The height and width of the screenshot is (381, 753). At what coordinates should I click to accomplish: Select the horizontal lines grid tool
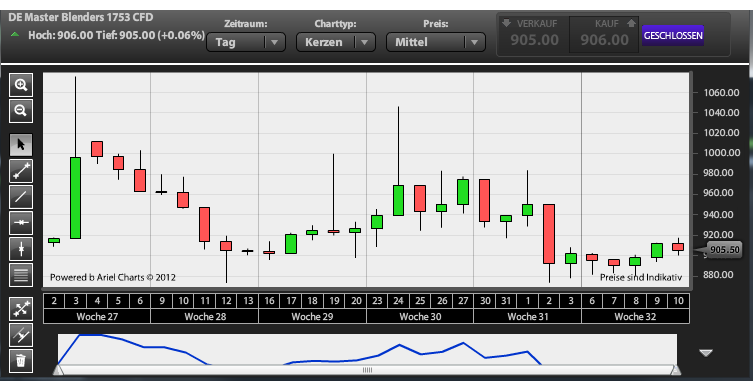tap(21, 275)
